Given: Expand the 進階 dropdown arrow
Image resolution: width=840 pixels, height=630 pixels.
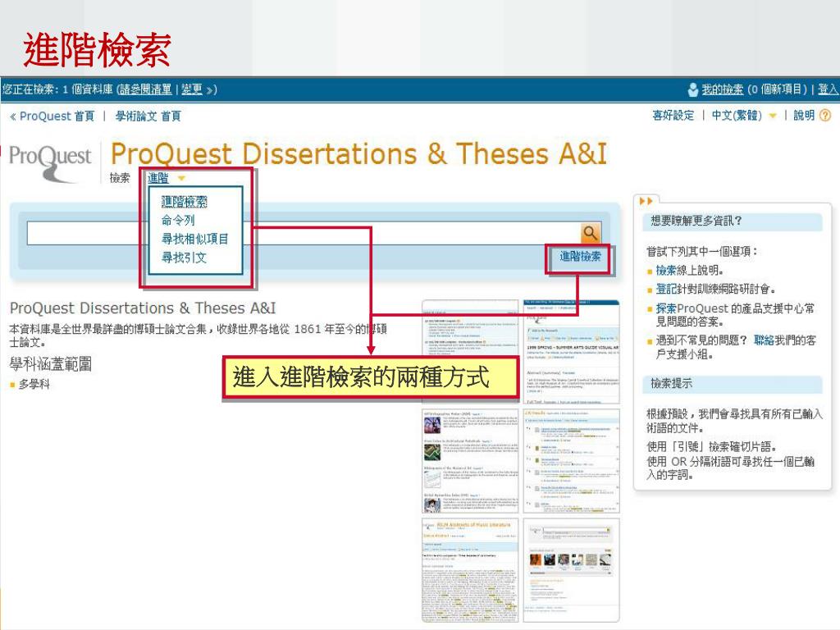Looking at the screenshot, I should (181, 178).
